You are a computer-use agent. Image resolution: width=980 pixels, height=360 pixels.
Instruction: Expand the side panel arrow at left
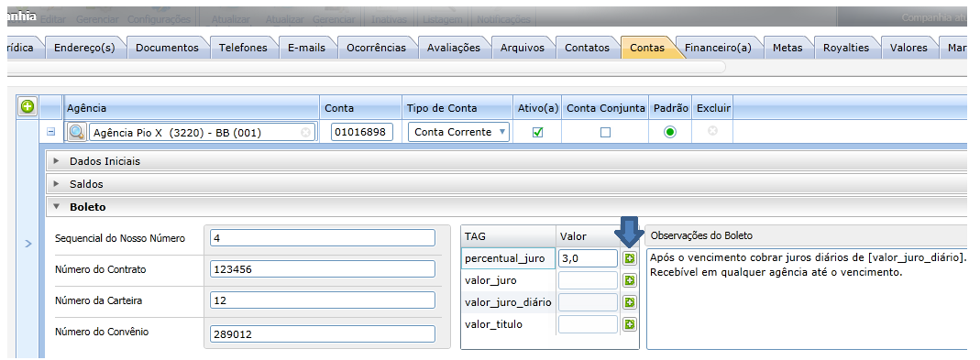coord(28,244)
